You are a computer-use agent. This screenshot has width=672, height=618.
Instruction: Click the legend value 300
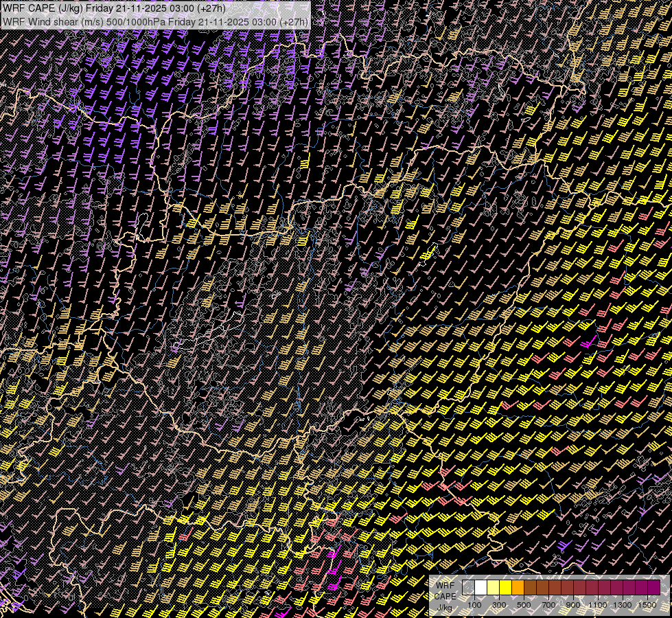click(499, 605)
